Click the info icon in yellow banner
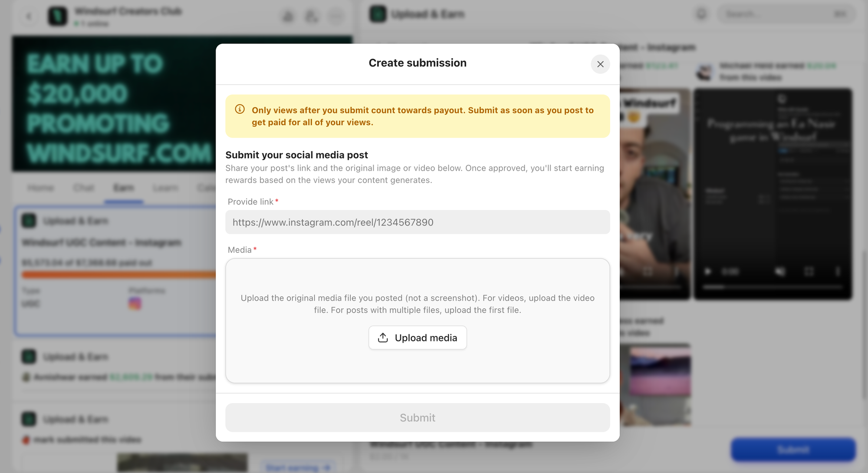Image resolution: width=868 pixels, height=473 pixels. (240, 109)
